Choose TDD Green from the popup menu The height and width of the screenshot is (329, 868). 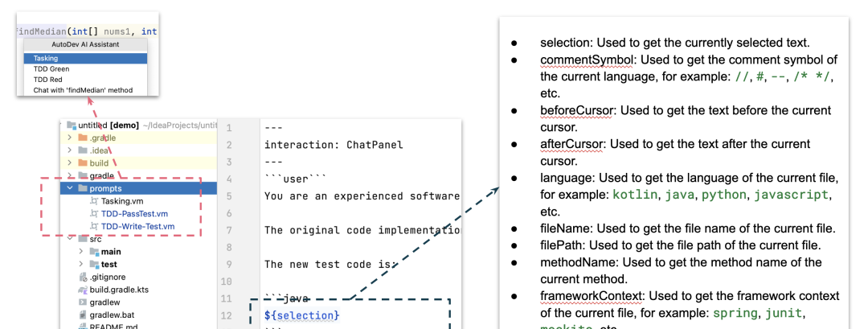86,68
